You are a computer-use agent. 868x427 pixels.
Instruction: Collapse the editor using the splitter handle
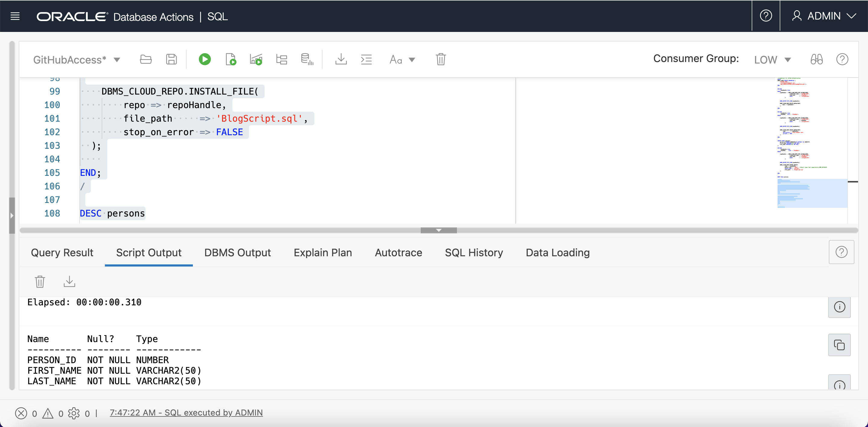(x=439, y=230)
